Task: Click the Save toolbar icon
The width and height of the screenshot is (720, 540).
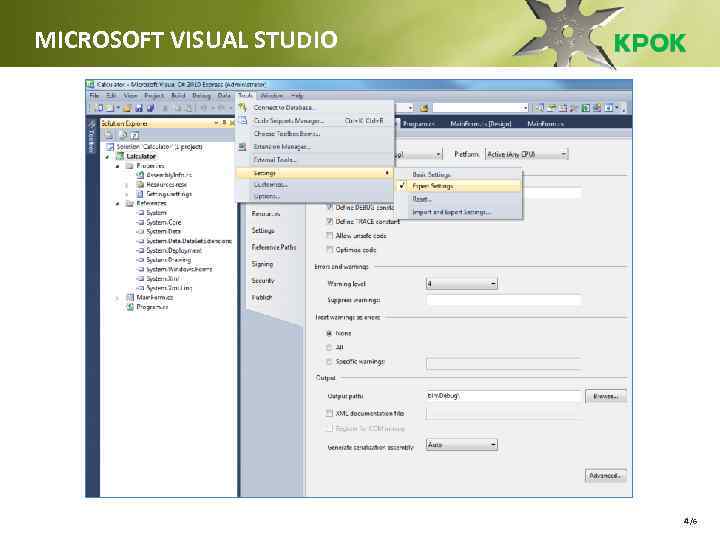Action: coord(139,108)
